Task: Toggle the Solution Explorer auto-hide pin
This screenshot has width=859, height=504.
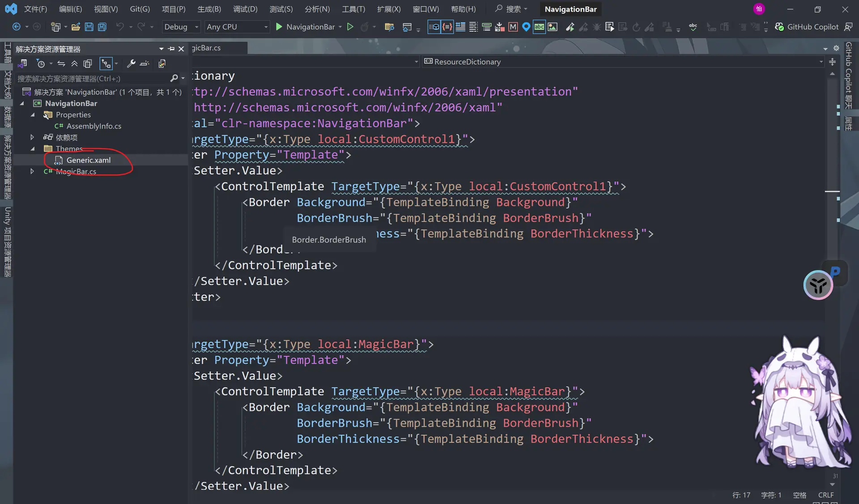Action: 171,49
